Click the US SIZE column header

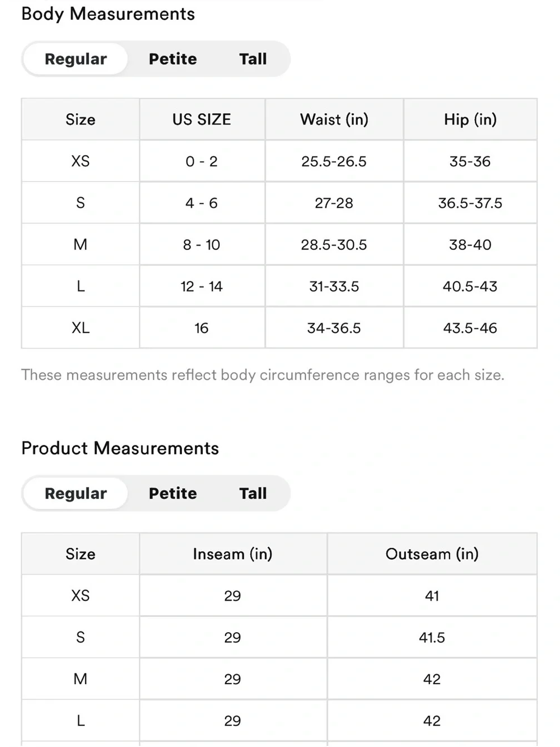[202, 119]
